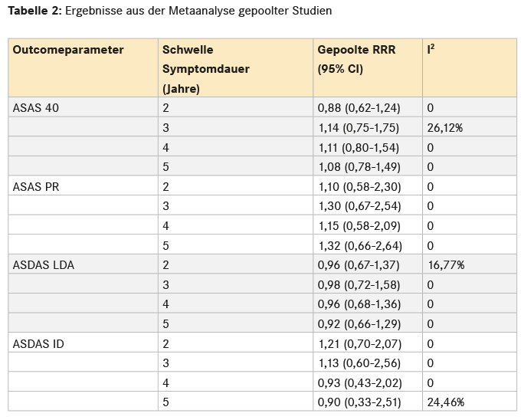Select the value 0,90 (0,33-2,51)

pos(359,402)
